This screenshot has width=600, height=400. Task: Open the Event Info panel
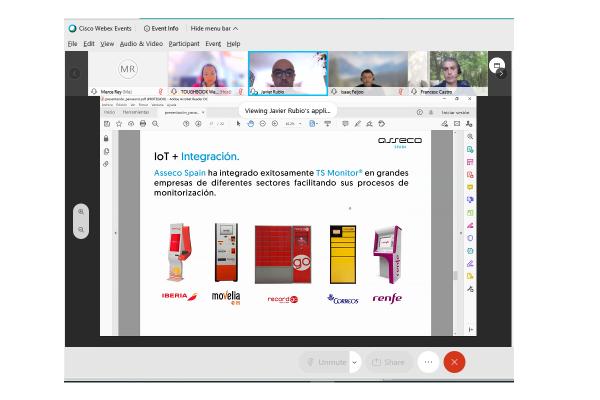click(161, 28)
